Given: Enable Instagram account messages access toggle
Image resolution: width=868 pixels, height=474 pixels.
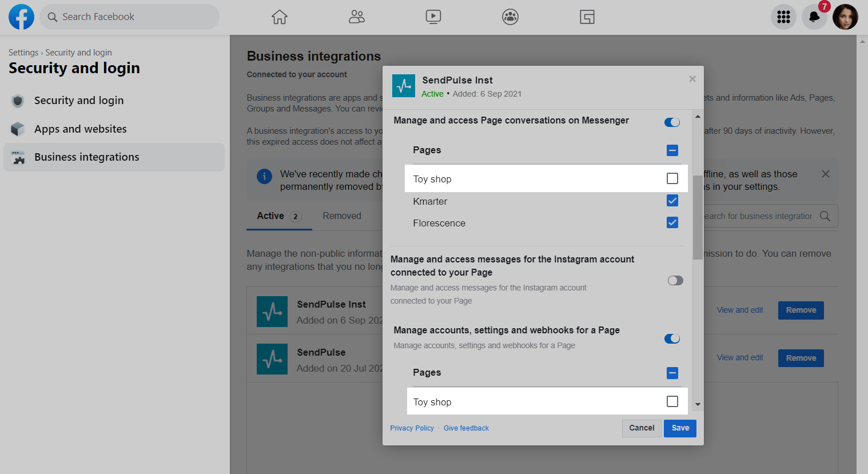Looking at the screenshot, I should click(x=675, y=280).
